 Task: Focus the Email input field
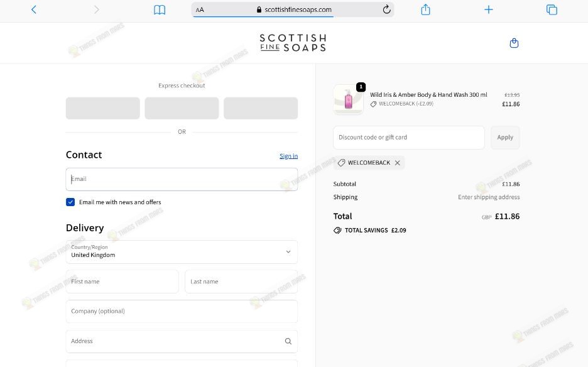182,179
